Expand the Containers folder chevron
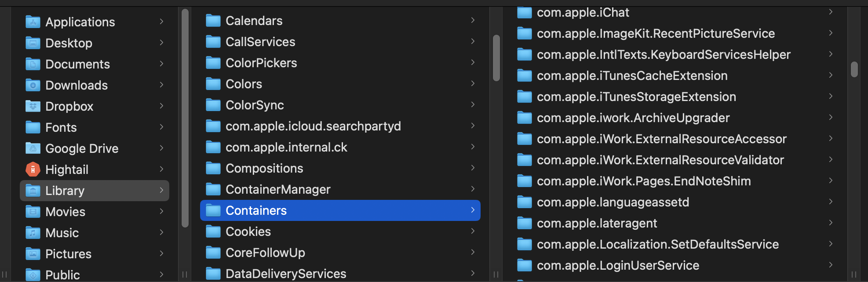The width and height of the screenshot is (868, 282). tap(473, 210)
